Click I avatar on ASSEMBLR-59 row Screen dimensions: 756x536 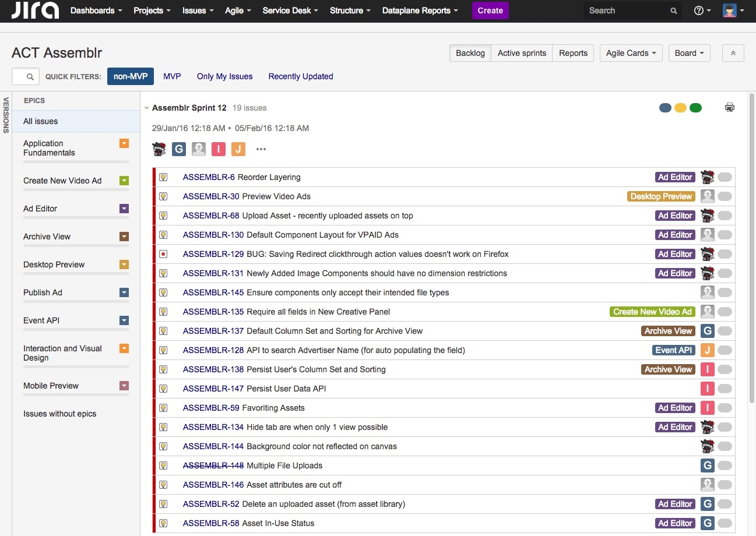707,408
